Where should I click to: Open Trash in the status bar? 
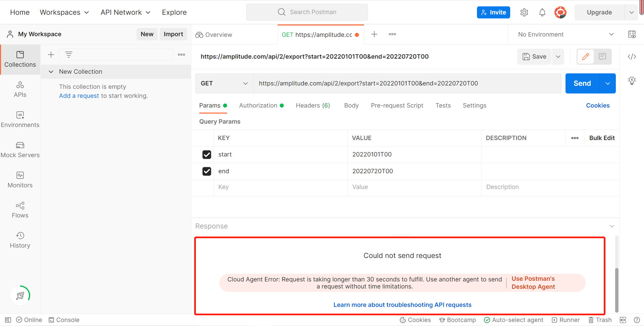tap(600, 320)
